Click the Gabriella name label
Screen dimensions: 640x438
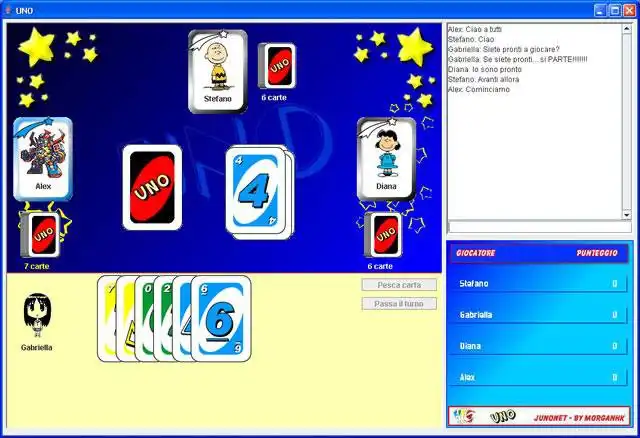click(x=37, y=347)
